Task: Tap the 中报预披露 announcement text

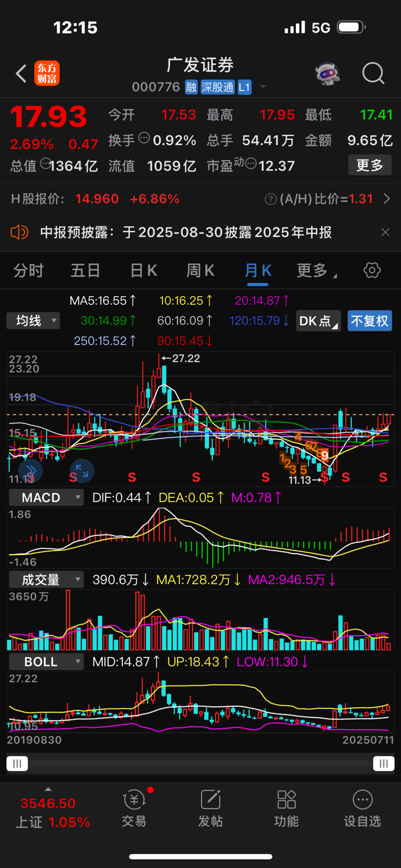Action: click(x=186, y=232)
